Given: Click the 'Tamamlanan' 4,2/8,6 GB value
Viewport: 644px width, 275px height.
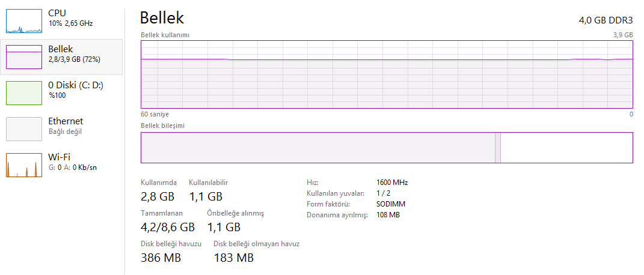Looking at the screenshot, I should 168,227.
